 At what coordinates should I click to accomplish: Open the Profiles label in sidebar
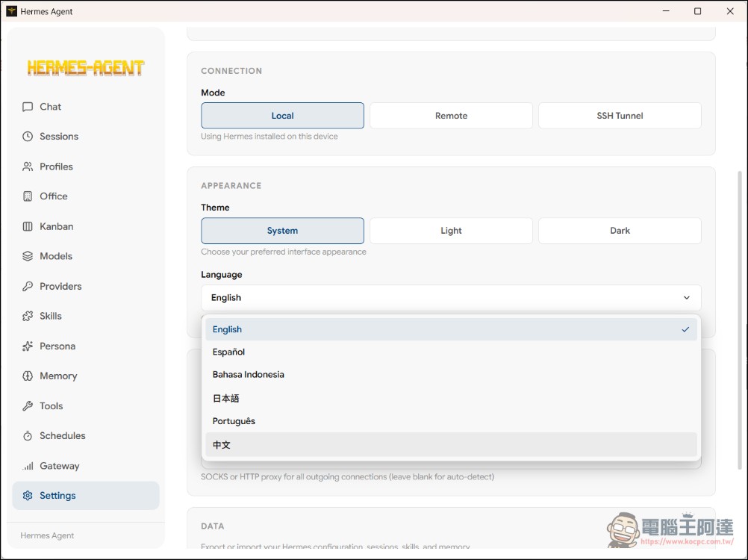(56, 167)
